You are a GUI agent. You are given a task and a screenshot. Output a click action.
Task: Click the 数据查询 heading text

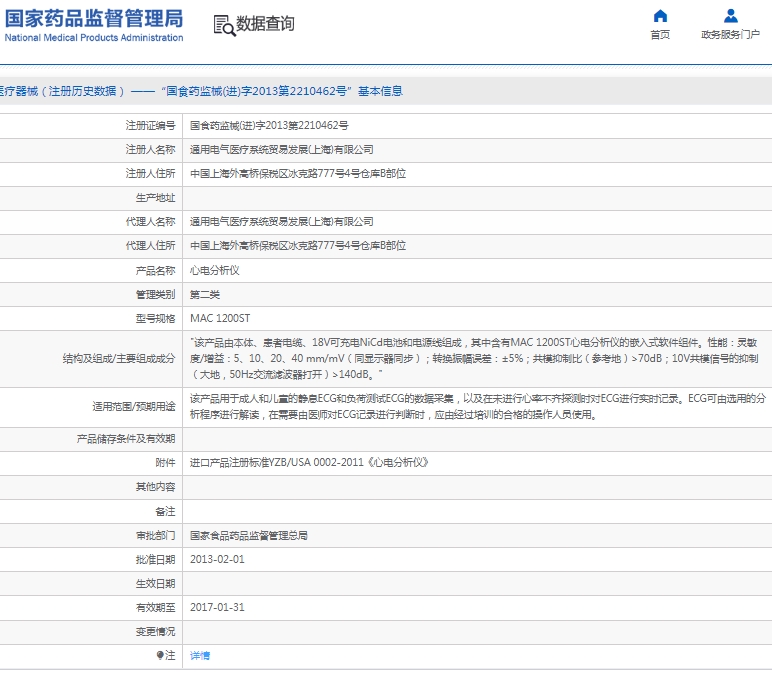click(265, 24)
